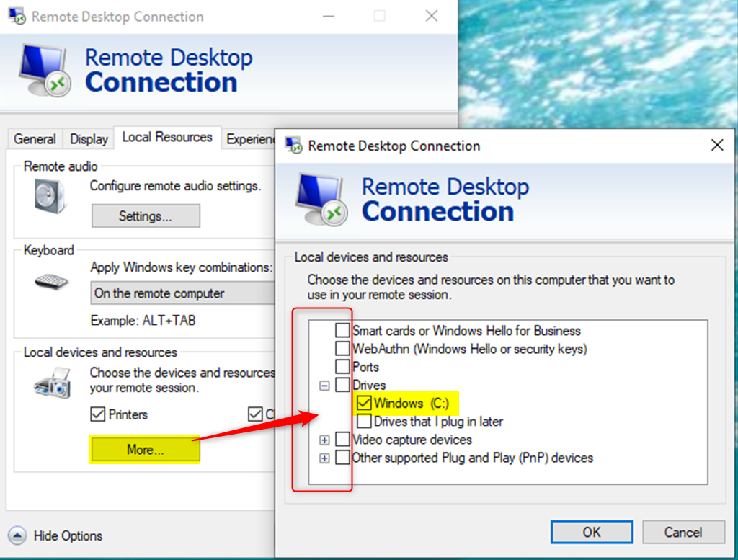The image size is (738, 560).
Task: Collapse the Drives tree node
Action: click(324, 386)
